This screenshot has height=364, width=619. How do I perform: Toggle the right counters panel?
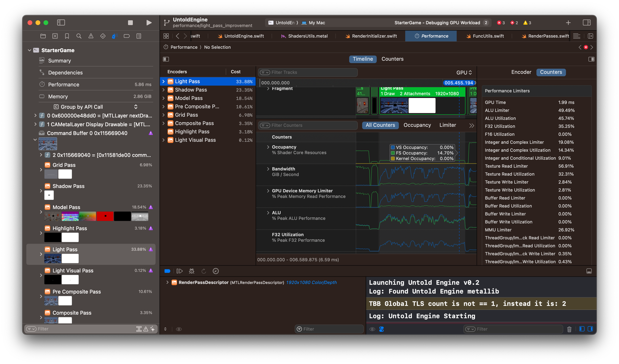591,59
